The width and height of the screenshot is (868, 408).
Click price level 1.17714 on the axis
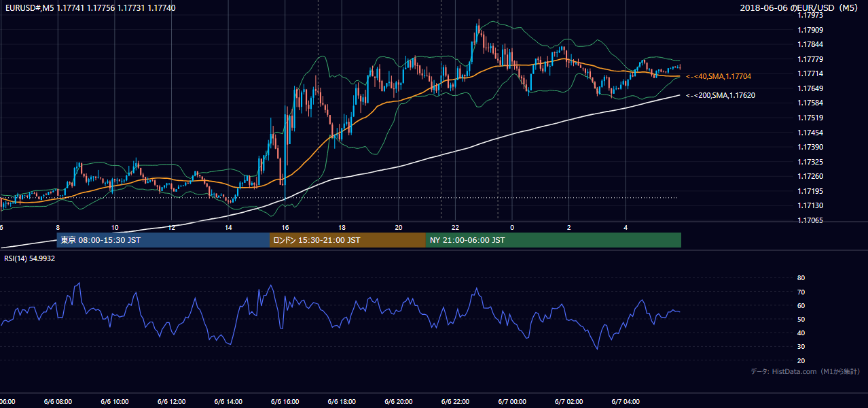coord(810,73)
